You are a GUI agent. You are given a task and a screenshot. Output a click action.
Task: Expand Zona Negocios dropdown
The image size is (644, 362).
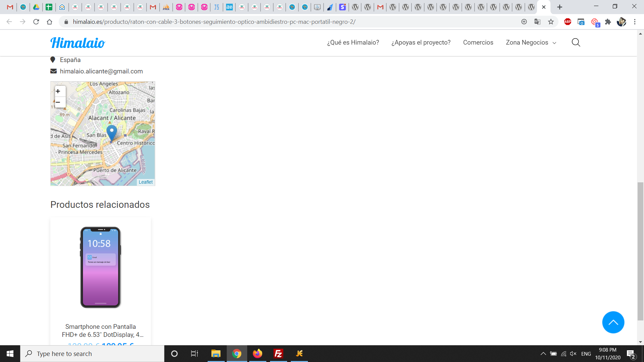tap(531, 43)
